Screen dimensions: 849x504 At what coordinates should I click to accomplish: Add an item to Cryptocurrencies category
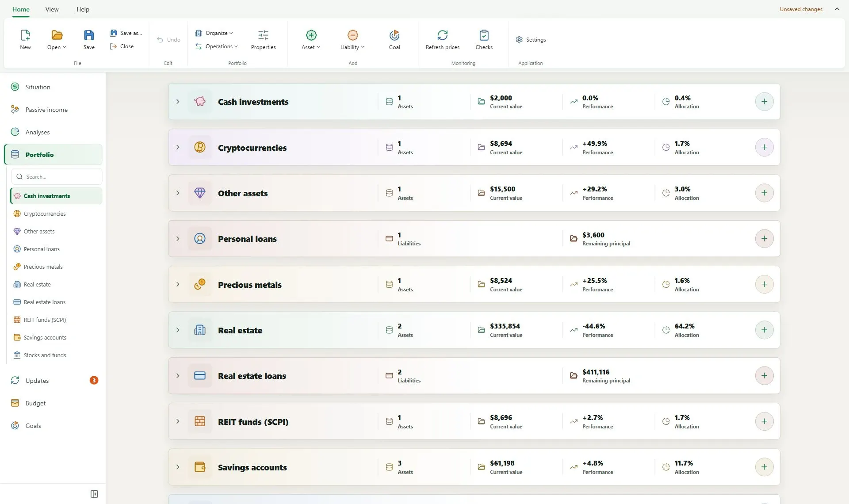(x=764, y=147)
